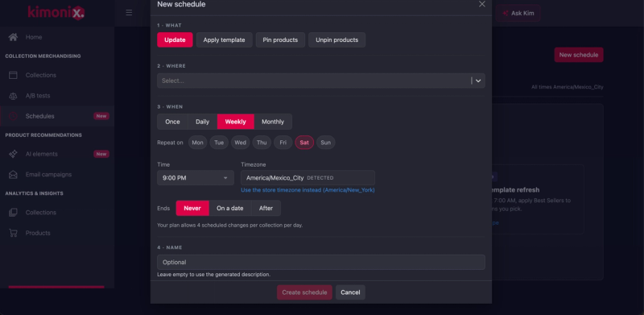The image size is (644, 315).
Task: Toggle Thu repeat day
Action: click(x=262, y=143)
